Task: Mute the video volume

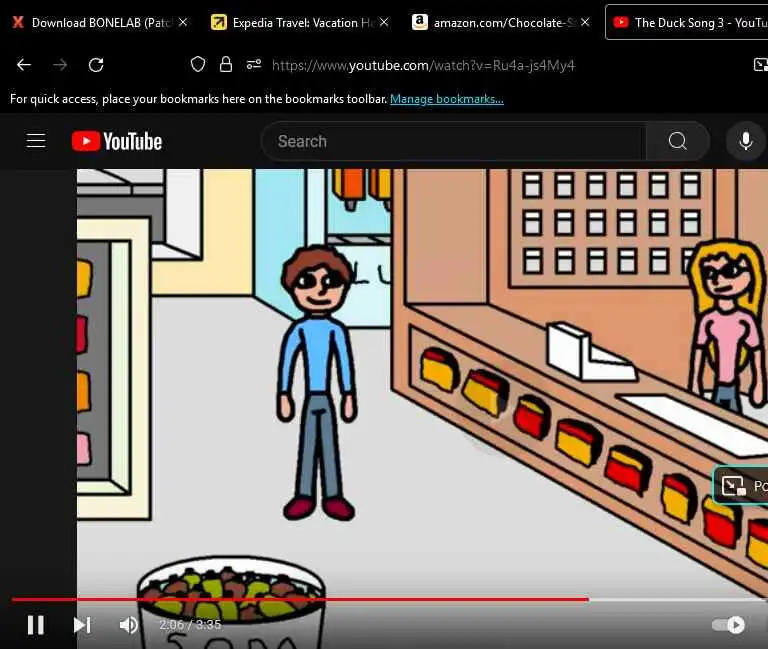Action: click(x=128, y=625)
